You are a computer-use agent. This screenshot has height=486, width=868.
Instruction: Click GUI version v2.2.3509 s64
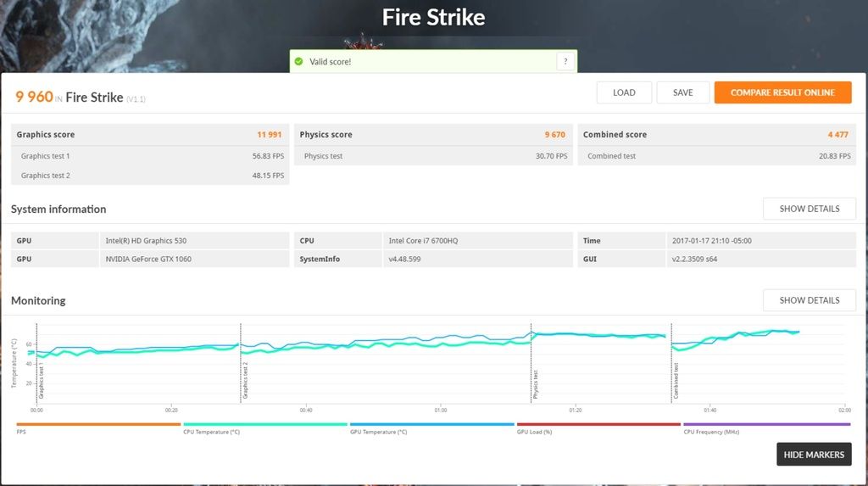click(x=694, y=259)
